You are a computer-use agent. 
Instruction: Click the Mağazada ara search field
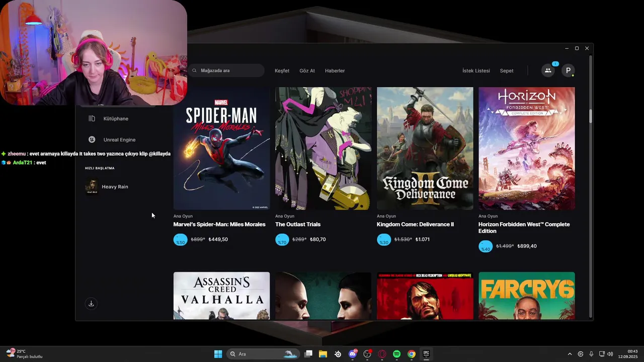coord(226,70)
